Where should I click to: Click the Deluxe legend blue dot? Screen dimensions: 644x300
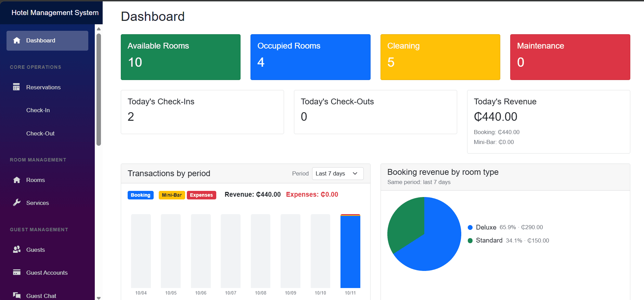pos(470,227)
